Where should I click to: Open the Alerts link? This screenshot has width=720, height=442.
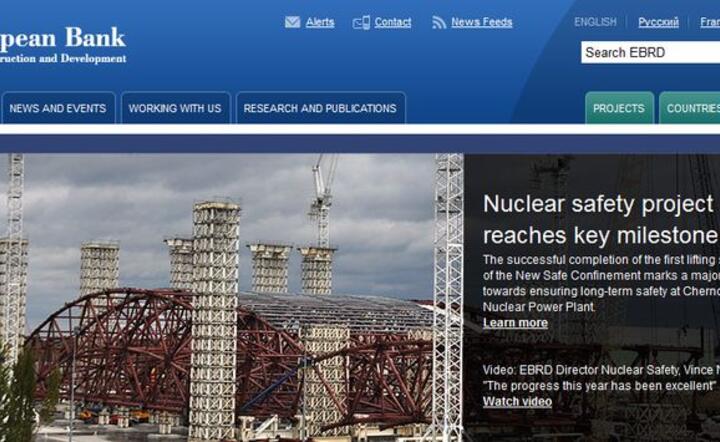[320, 22]
